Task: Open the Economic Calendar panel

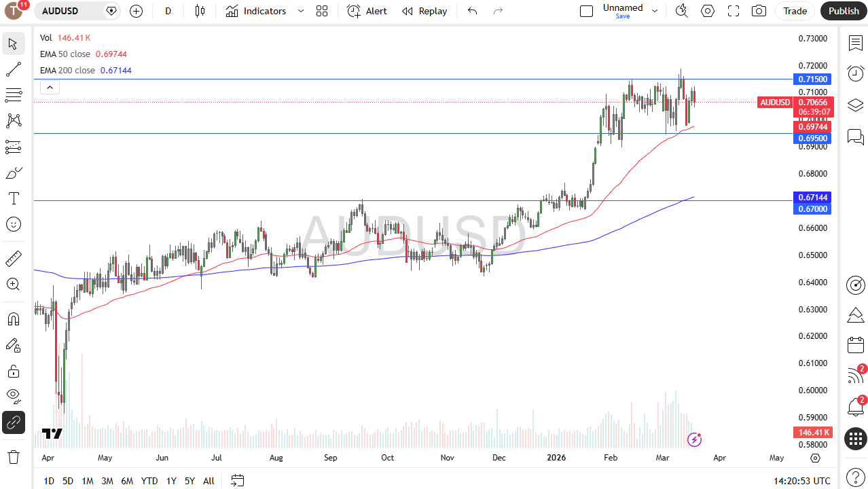Action: tap(855, 345)
